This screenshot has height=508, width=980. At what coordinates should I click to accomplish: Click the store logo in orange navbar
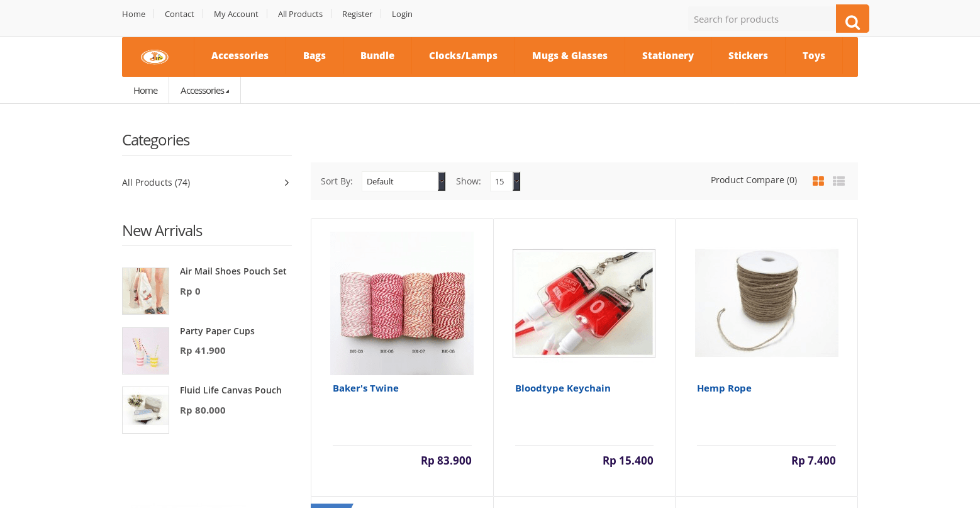click(x=155, y=57)
